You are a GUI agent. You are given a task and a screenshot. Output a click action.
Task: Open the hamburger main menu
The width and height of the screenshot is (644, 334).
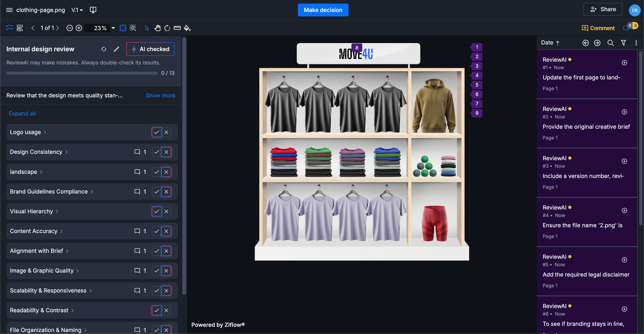(x=9, y=10)
